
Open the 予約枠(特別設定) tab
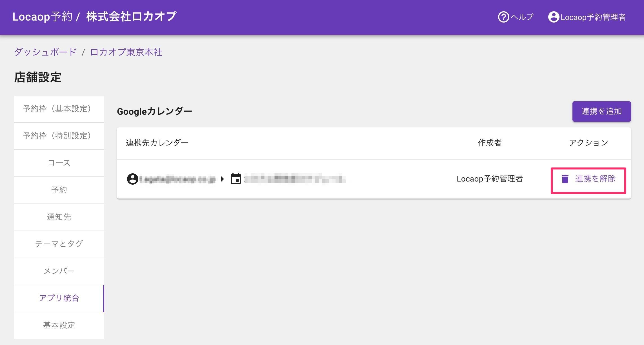click(59, 136)
